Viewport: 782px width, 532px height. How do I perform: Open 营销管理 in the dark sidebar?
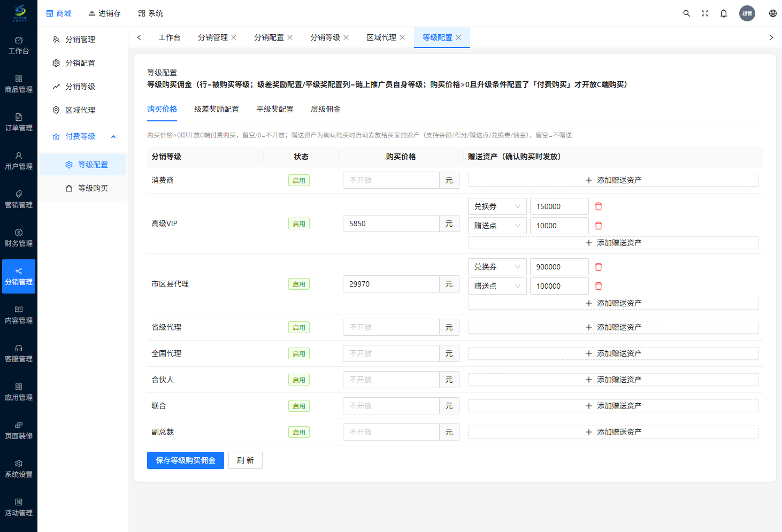[x=19, y=199]
